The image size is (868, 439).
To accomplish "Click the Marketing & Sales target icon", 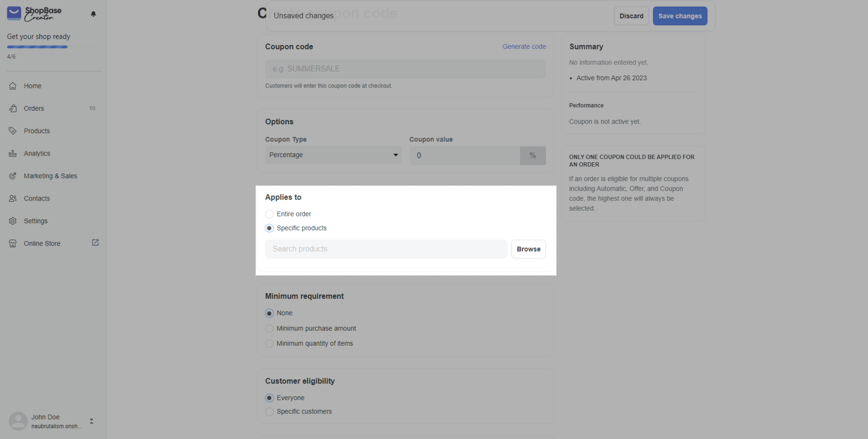I will (12, 176).
